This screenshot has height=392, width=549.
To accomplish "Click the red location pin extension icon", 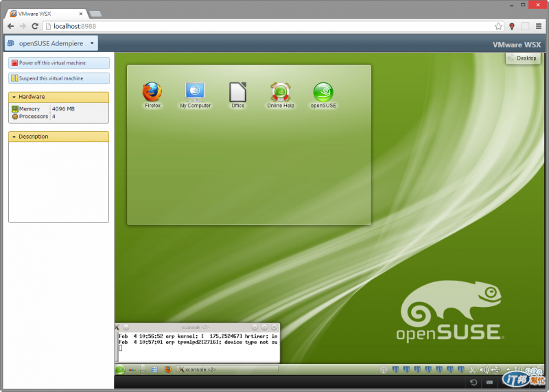I will [512, 26].
